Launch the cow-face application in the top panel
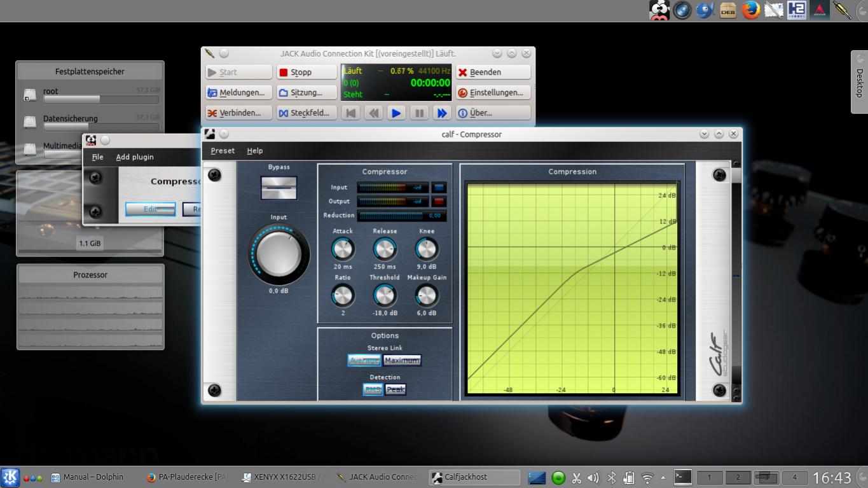Viewport: 868px width, 488px height. (x=659, y=10)
